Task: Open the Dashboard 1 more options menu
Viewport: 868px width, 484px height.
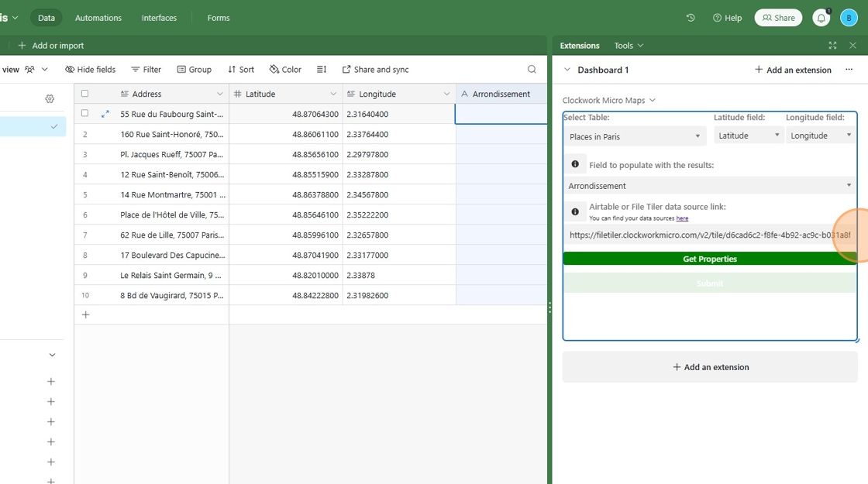Action: click(849, 70)
